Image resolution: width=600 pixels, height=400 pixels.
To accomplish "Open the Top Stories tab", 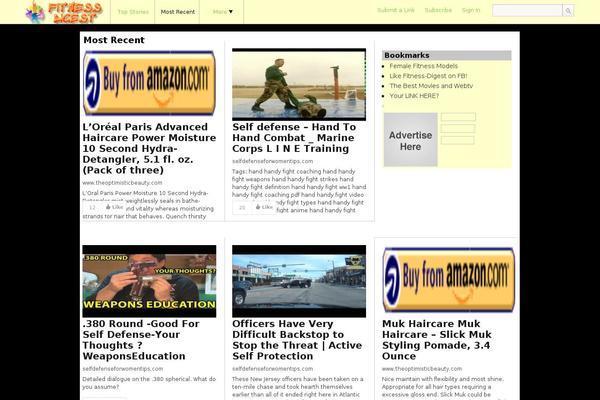I will (x=133, y=12).
